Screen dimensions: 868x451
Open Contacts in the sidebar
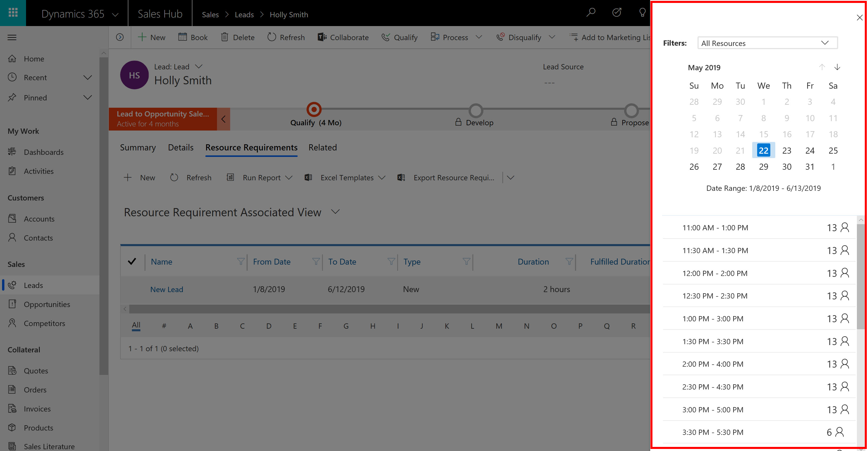(x=50, y=238)
